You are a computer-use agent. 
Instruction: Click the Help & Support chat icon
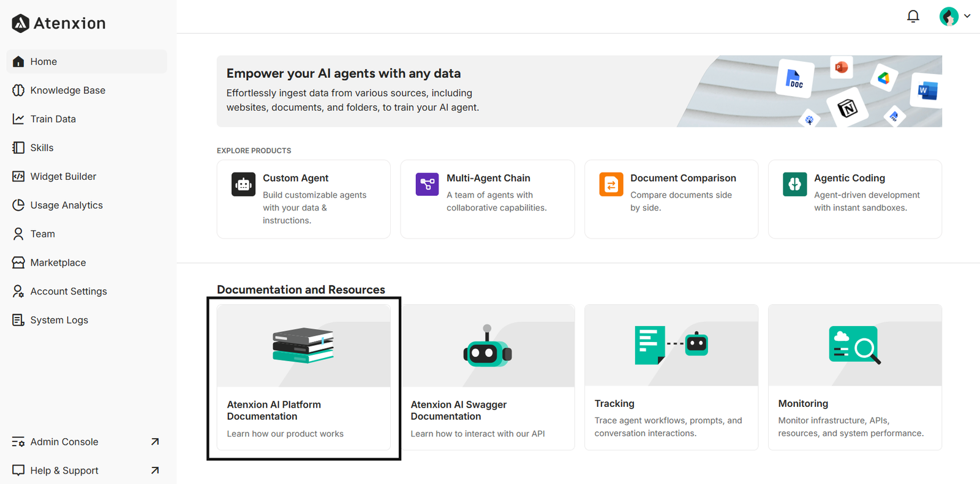tap(18, 471)
